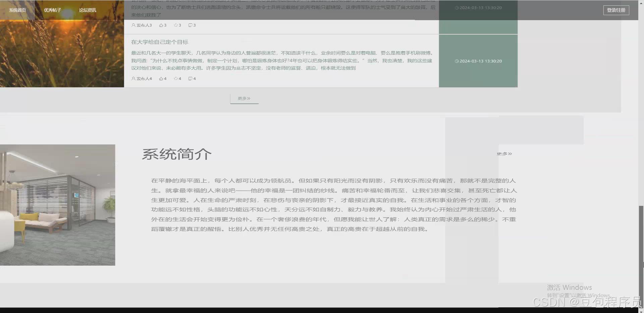Navigate to 系统首页 homepage

point(18,10)
